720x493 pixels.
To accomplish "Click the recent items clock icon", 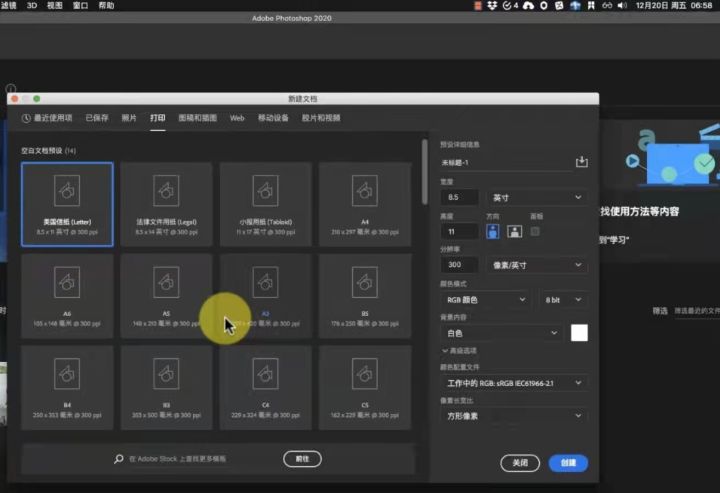I will [27, 118].
